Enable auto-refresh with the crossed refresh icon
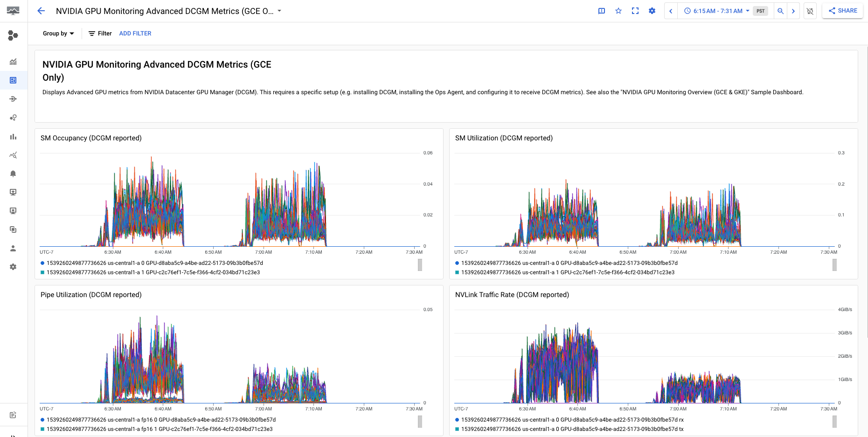868x437 pixels. tap(810, 10)
